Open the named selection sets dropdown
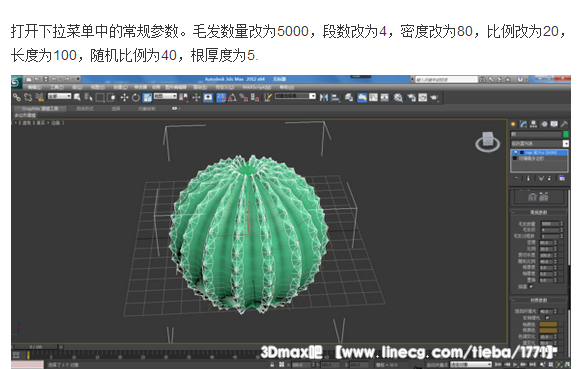The width and height of the screenshot is (582, 369). 295,96
